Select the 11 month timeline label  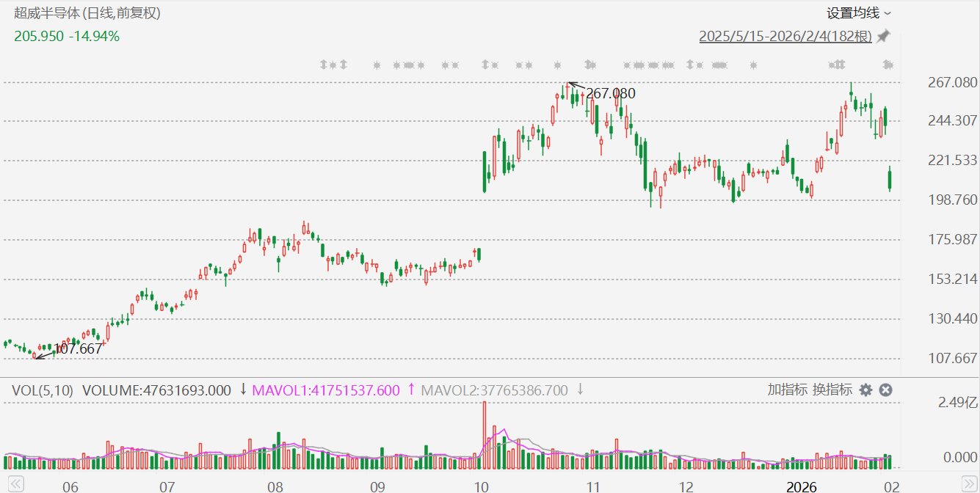tap(593, 486)
